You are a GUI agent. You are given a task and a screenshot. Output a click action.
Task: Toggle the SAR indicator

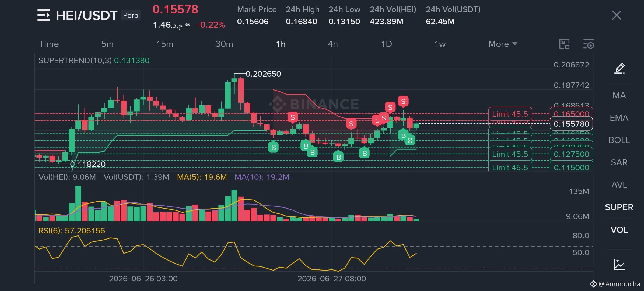619,162
